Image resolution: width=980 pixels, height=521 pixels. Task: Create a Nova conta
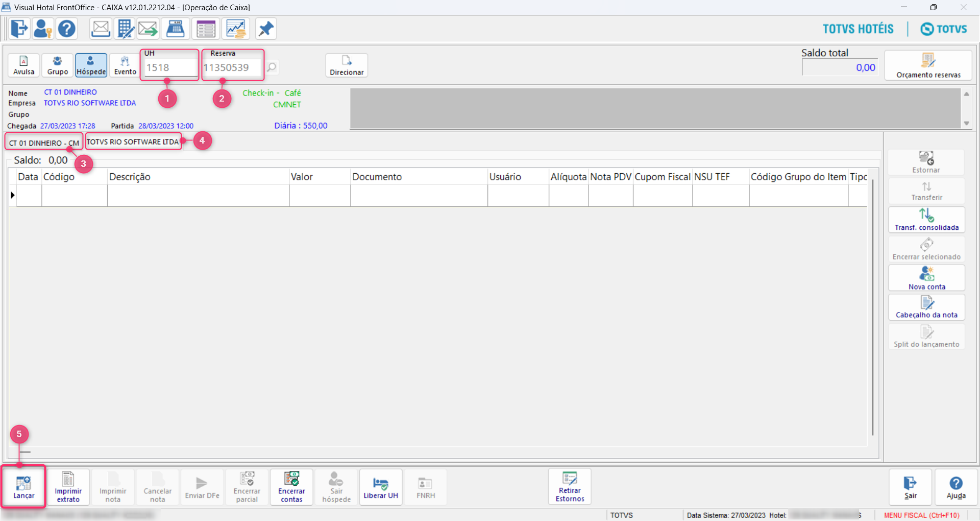point(926,278)
